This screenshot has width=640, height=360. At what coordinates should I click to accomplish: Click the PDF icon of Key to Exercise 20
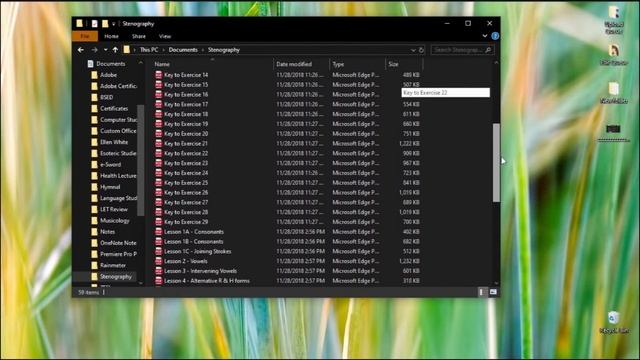[158, 133]
